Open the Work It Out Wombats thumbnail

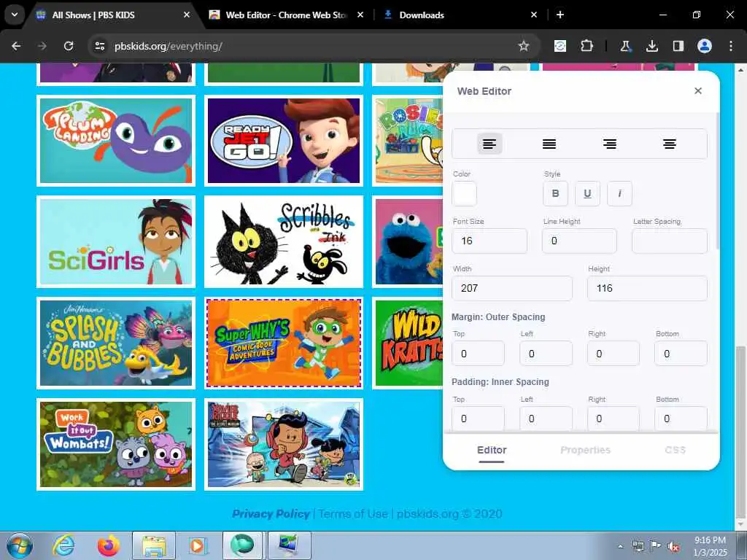coord(116,444)
